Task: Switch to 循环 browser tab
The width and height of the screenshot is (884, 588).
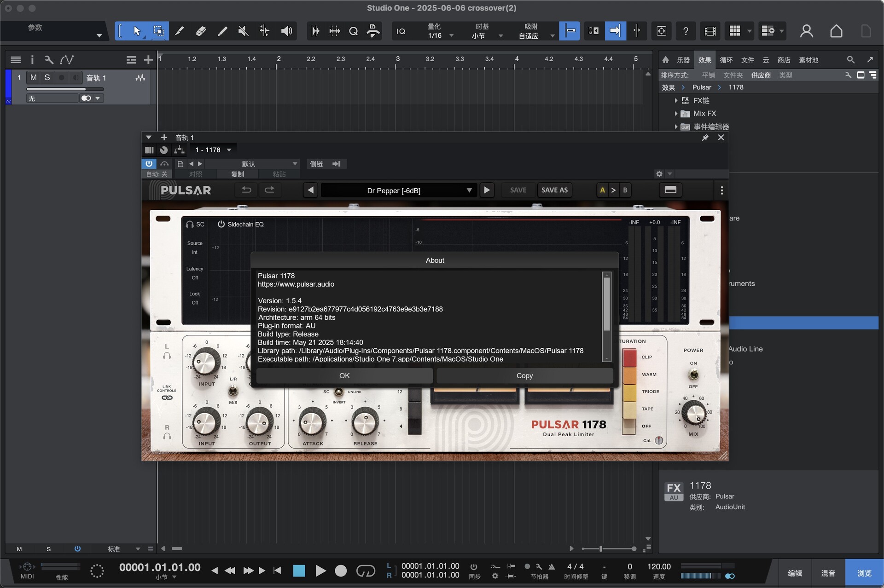Action: pos(726,60)
